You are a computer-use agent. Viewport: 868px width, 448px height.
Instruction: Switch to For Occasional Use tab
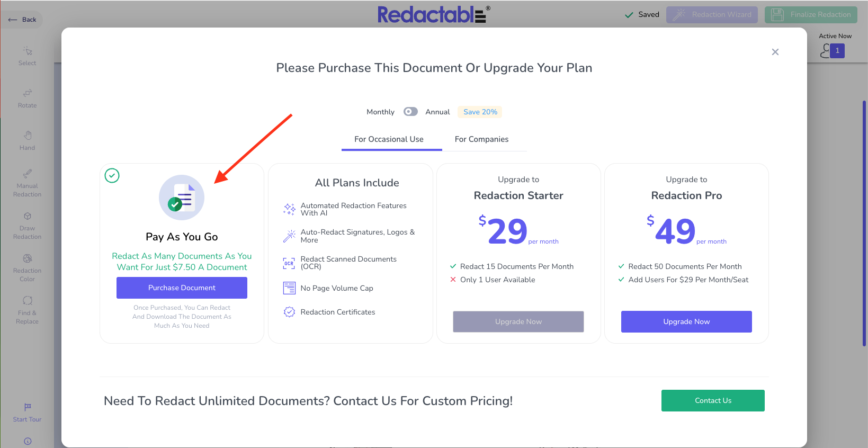point(389,139)
